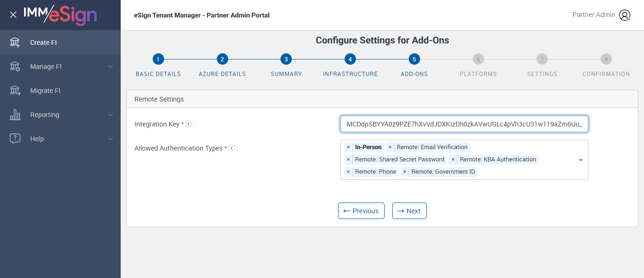Proceed with the Next button

[x=409, y=211]
